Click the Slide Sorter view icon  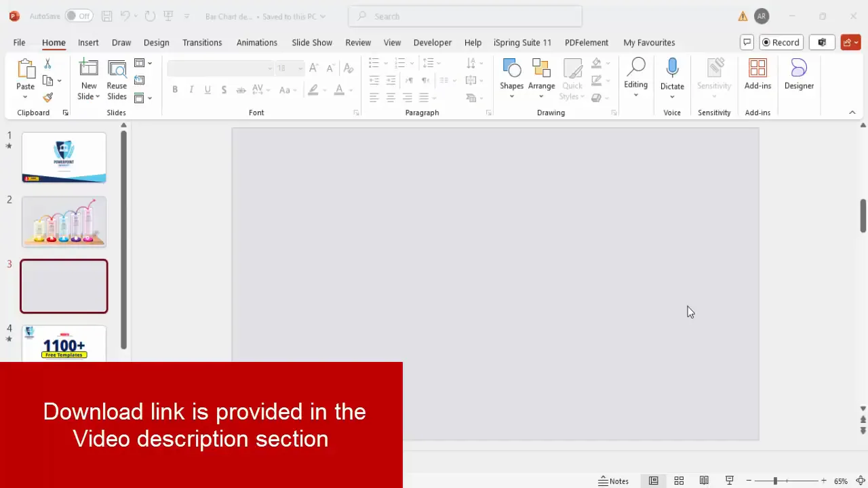[679, 481]
